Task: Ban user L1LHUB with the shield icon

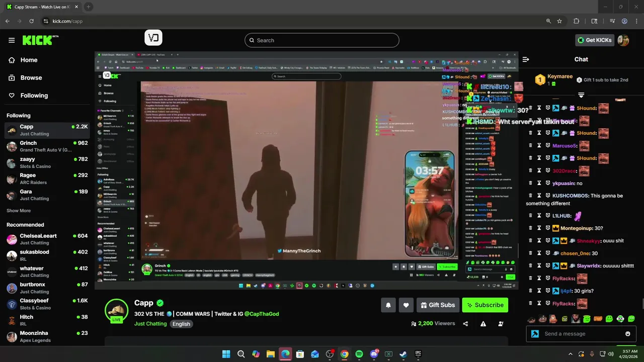Action: pos(548,216)
